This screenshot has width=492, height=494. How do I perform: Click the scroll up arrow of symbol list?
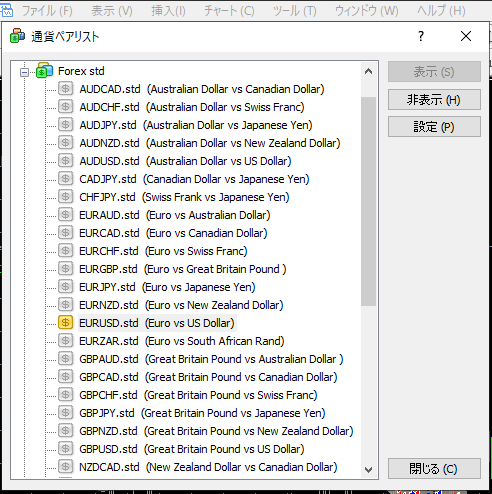368,71
